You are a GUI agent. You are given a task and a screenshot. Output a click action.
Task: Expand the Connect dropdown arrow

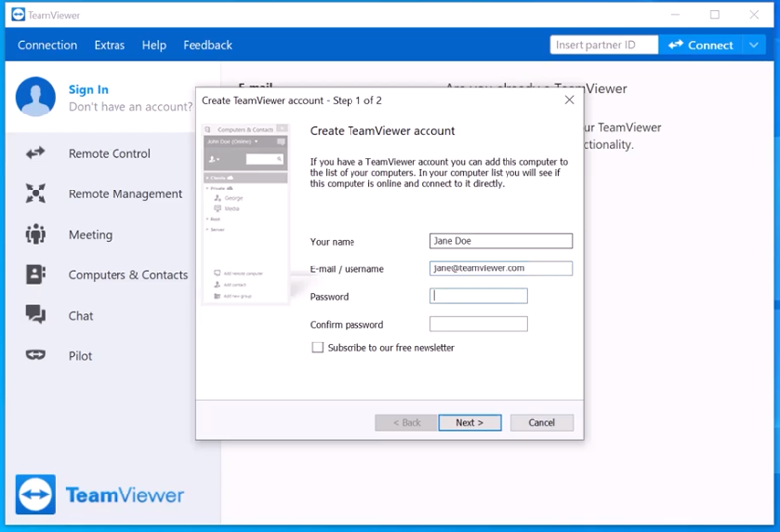(x=754, y=45)
